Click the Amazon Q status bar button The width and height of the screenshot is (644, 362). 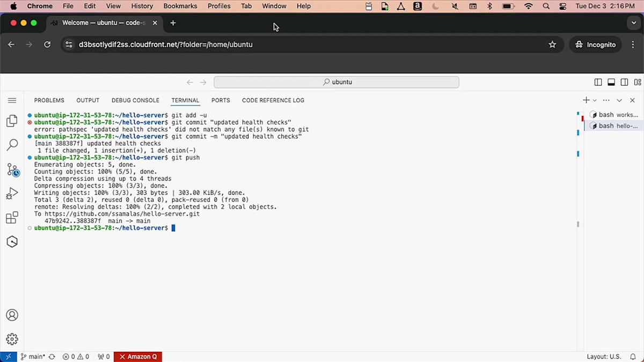(x=138, y=357)
